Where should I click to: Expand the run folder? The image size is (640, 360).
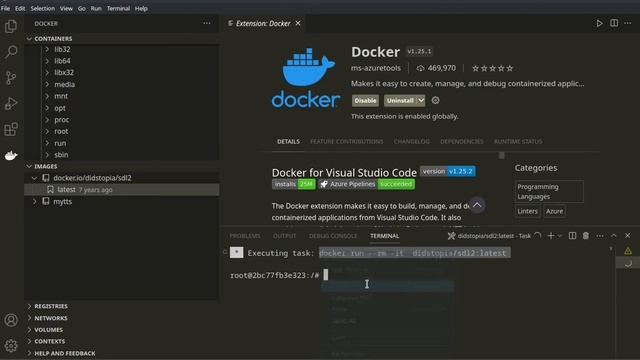click(x=47, y=143)
